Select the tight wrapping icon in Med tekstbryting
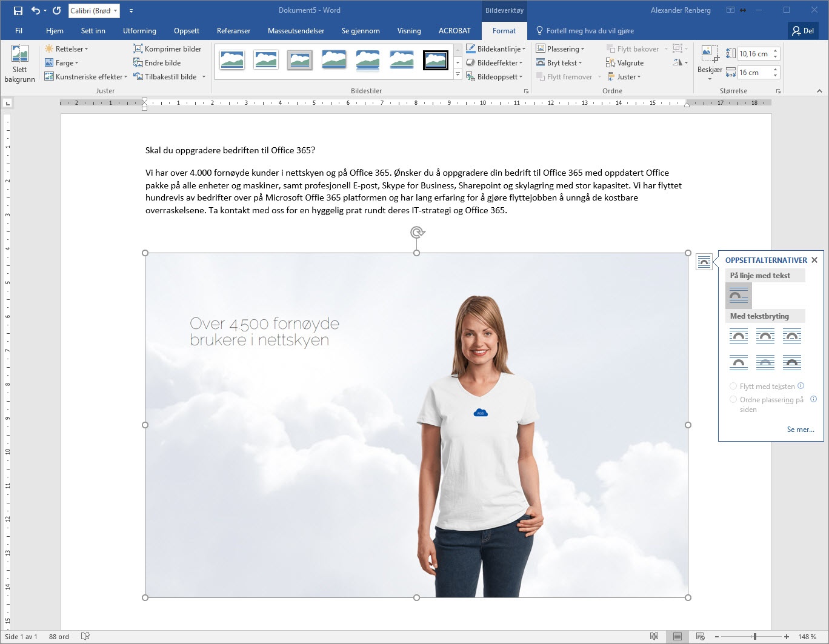The width and height of the screenshot is (829, 644). (765, 336)
